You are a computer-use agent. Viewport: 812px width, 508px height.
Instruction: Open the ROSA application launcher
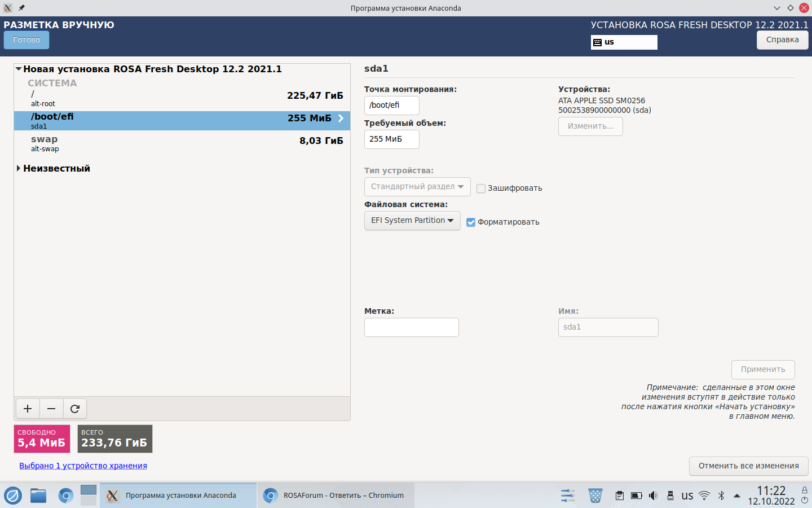[13, 496]
